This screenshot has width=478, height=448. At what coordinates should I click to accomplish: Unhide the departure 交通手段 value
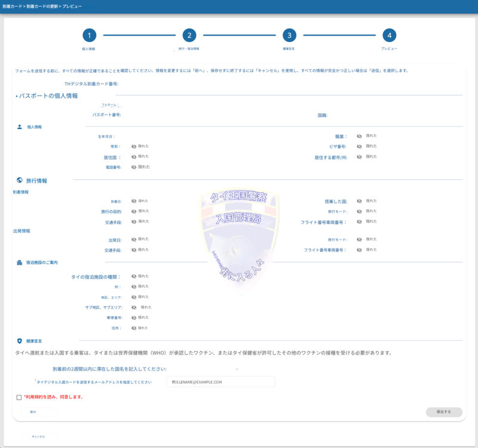(x=134, y=250)
